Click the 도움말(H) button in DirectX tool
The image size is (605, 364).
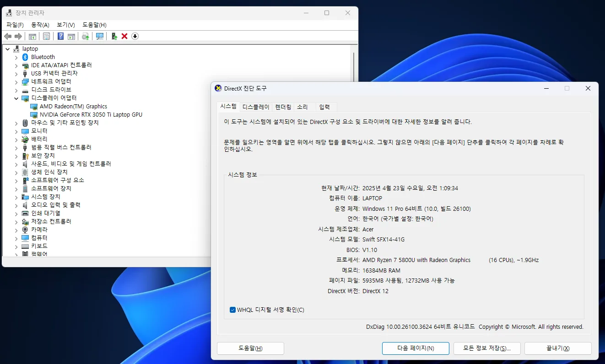tap(250, 348)
